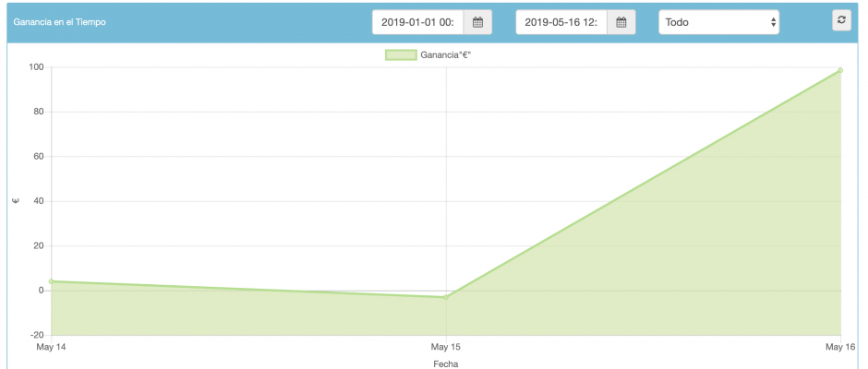868x369 pixels.
Task: Open calendar picker for the end date
Action: click(x=621, y=22)
